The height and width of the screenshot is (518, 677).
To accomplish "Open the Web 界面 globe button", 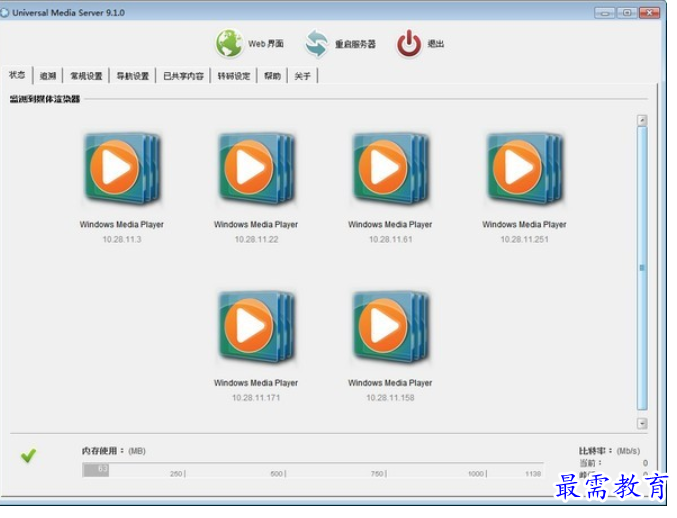I will (x=250, y=44).
